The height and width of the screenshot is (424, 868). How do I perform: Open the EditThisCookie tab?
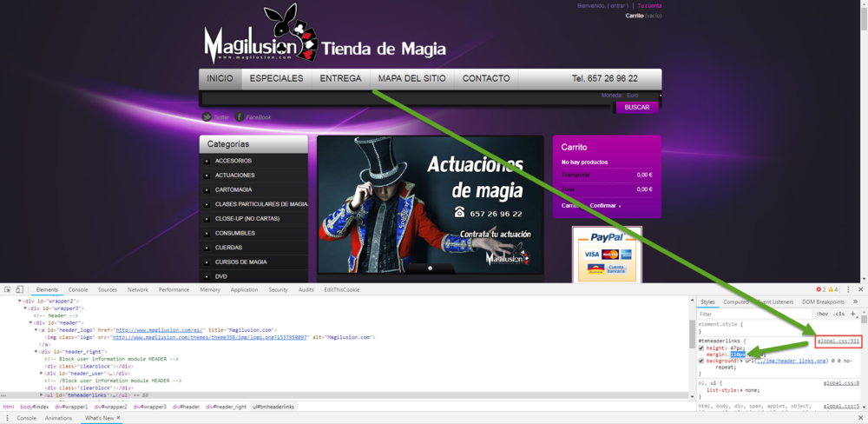coord(340,290)
